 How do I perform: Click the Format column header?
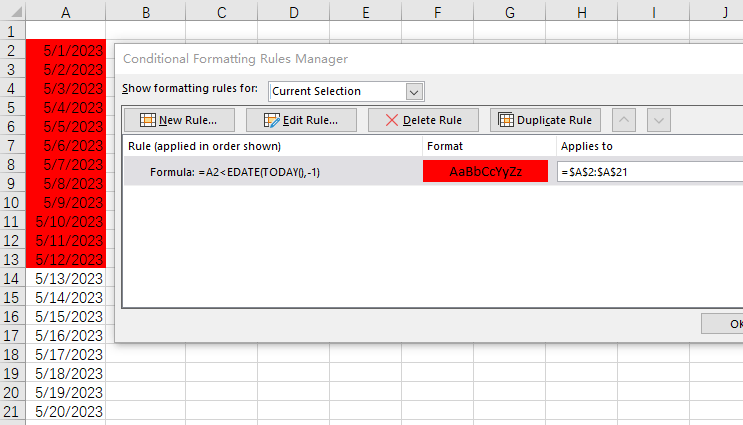(x=444, y=146)
